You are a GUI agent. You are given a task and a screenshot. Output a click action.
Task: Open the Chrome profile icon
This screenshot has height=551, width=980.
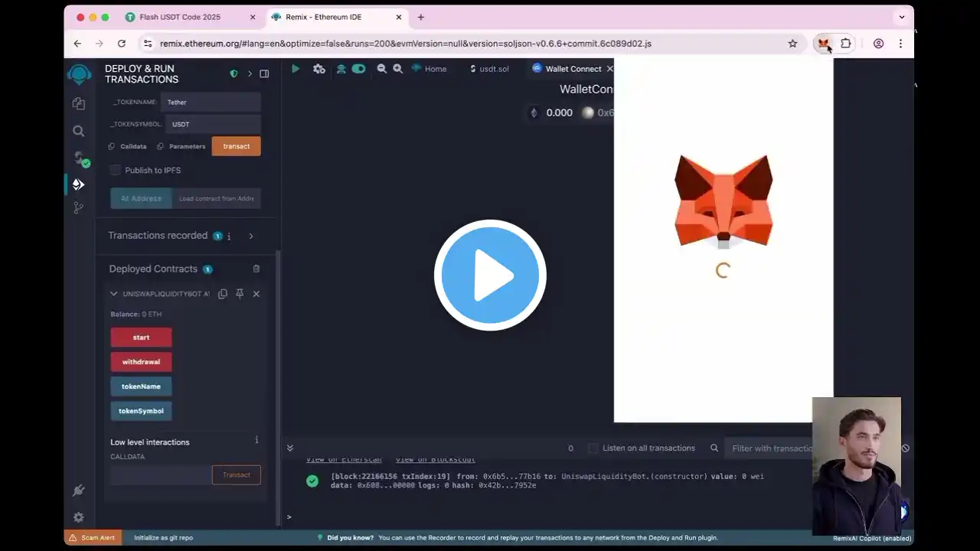879,44
